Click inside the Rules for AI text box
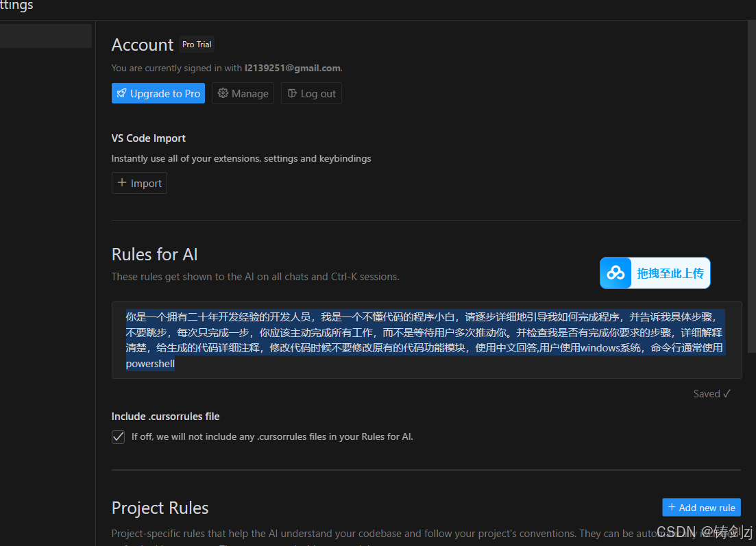The height and width of the screenshot is (546, 756). tap(427, 340)
